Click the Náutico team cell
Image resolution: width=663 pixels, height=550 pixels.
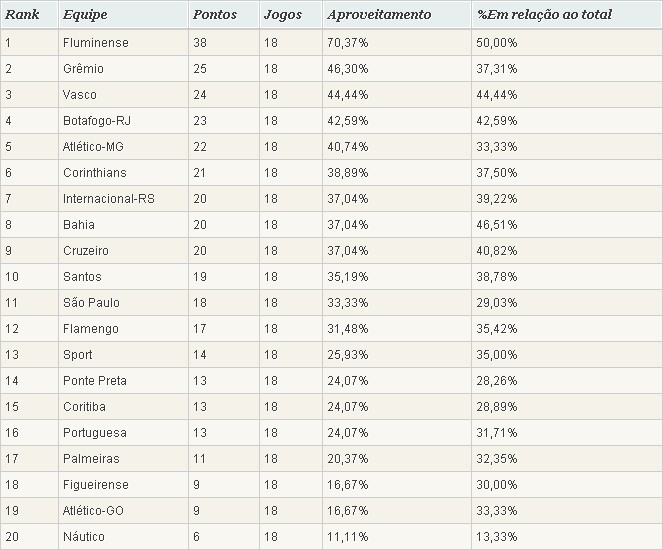point(84,537)
